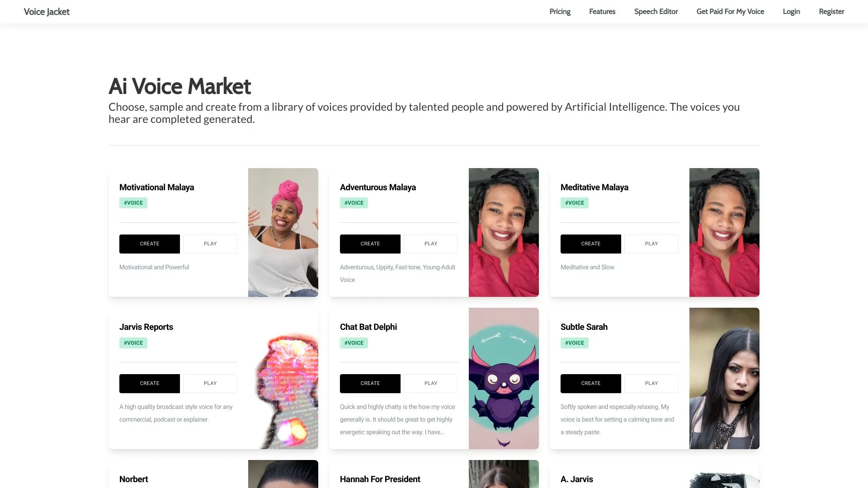Create with the Chat Bat Delphi voice
Image resolution: width=868 pixels, height=488 pixels.
coord(370,383)
